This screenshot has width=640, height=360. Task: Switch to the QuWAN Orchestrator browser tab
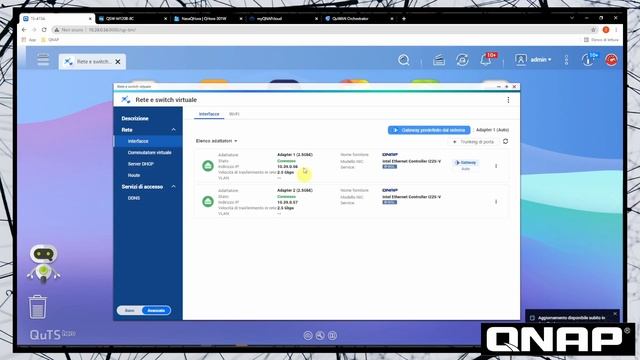(x=358, y=19)
